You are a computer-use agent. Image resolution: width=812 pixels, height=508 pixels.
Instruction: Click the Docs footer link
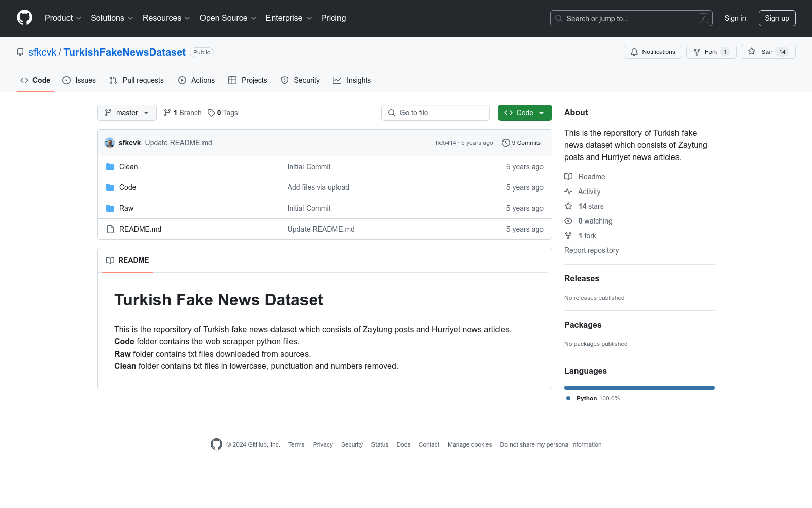coord(403,444)
